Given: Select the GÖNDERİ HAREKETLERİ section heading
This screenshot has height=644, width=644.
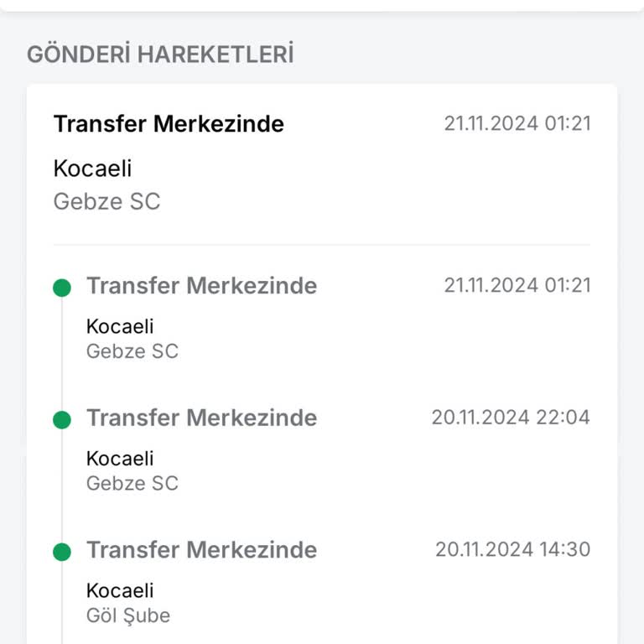Looking at the screenshot, I should click(160, 55).
